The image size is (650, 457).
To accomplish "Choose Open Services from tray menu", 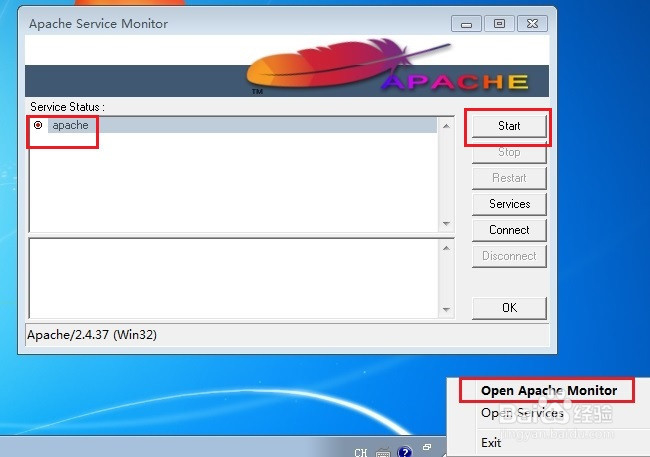I will click(x=522, y=413).
